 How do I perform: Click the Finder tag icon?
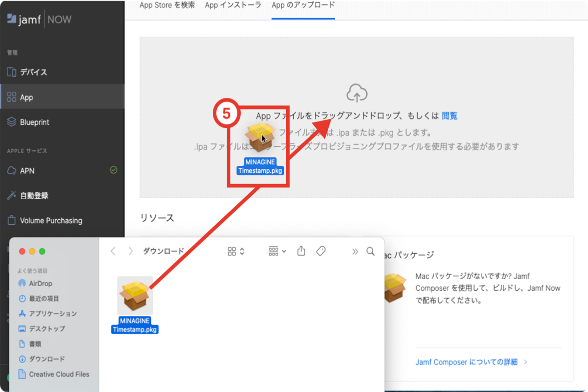321,251
